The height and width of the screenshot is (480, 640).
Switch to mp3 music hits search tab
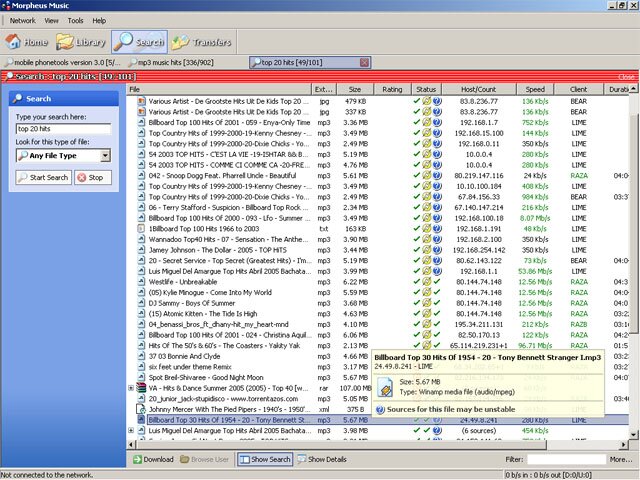(171, 62)
